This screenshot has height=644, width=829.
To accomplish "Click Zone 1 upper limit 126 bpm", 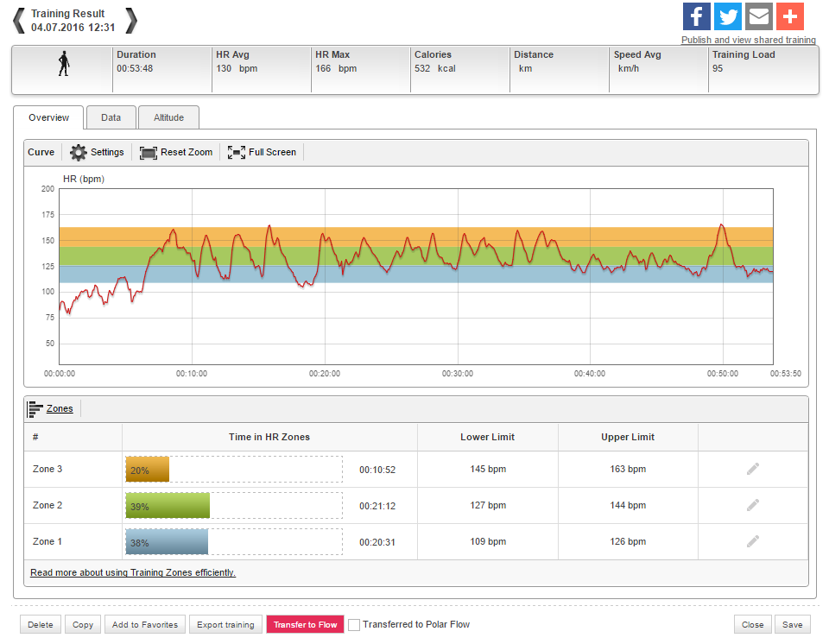I will point(628,541).
